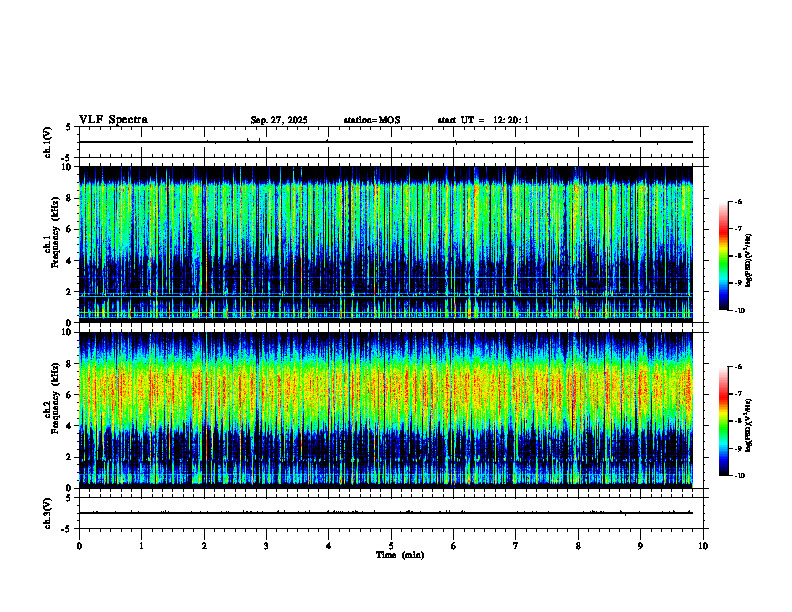Select the date text "Sep. 27, 2025"
The image size is (792, 612).
pos(279,120)
